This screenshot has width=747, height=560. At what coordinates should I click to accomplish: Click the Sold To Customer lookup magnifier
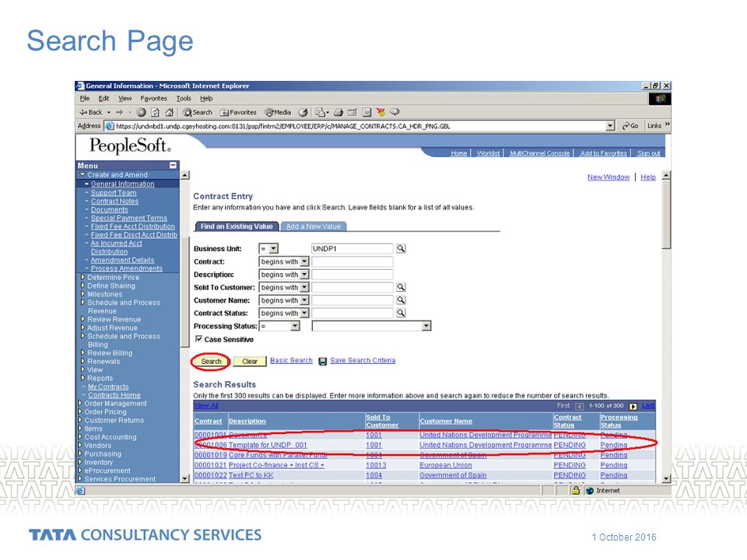tap(402, 287)
